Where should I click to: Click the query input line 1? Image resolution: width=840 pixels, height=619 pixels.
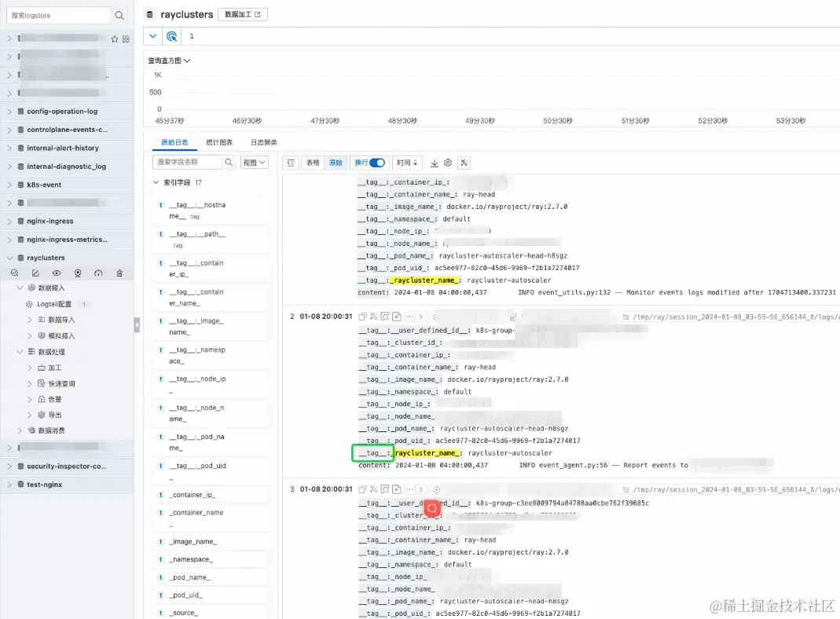click(509, 36)
